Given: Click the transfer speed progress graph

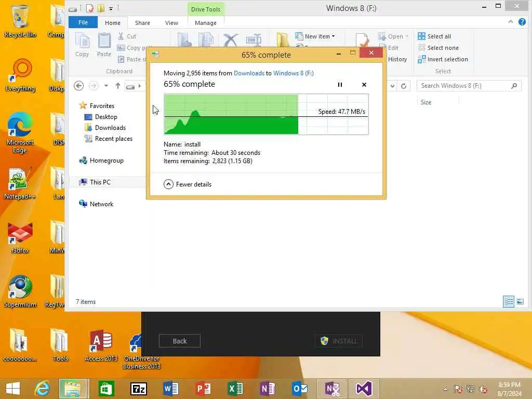Looking at the screenshot, I should click(x=266, y=114).
